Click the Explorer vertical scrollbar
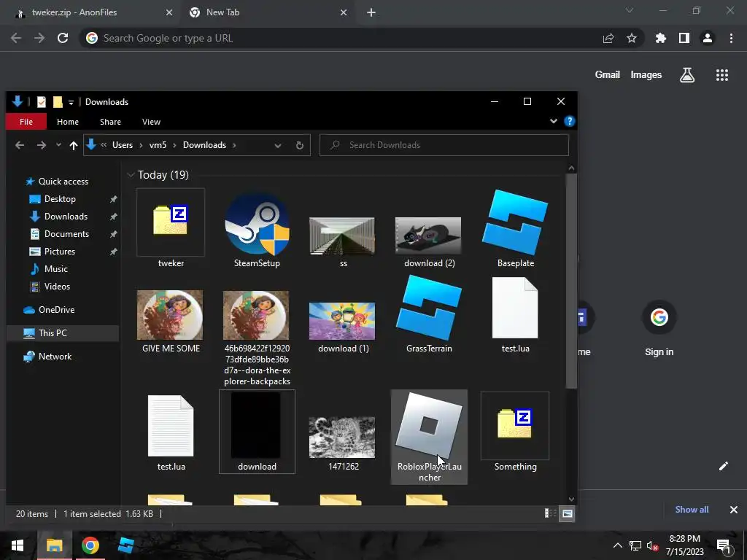 (x=571, y=281)
